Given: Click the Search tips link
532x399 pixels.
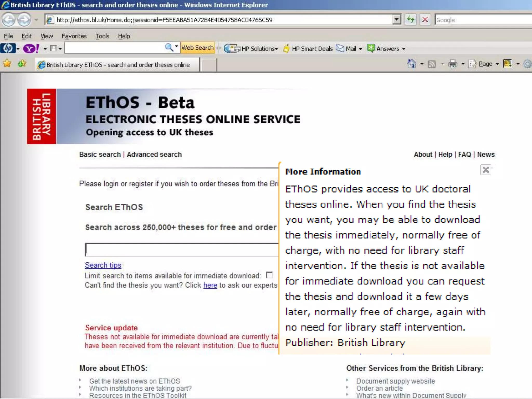Looking at the screenshot, I should point(103,265).
